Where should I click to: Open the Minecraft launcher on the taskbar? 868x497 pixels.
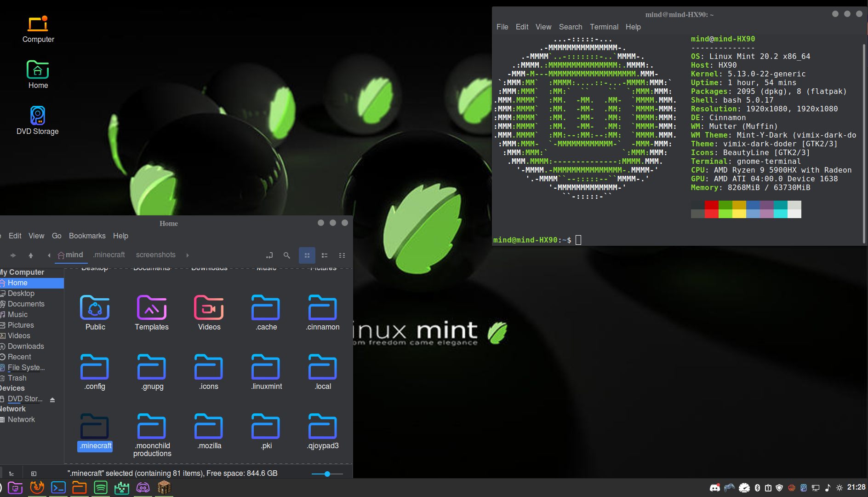pos(164,488)
